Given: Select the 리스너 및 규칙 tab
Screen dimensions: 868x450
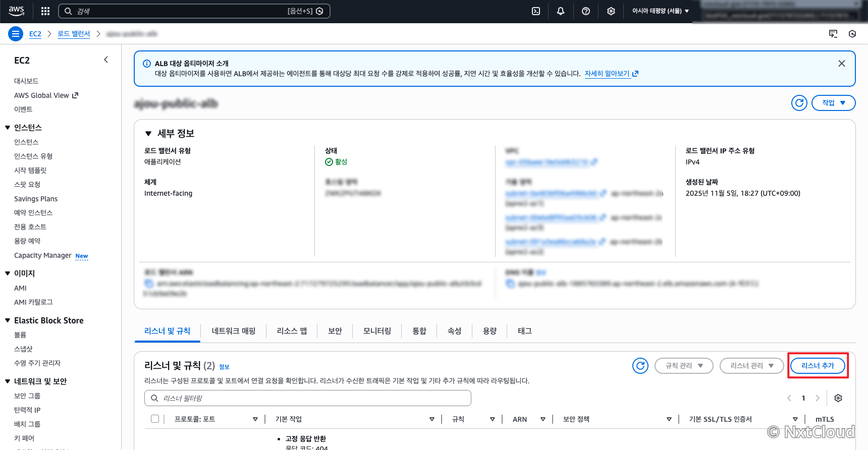Looking at the screenshot, I should coord(168,331).
